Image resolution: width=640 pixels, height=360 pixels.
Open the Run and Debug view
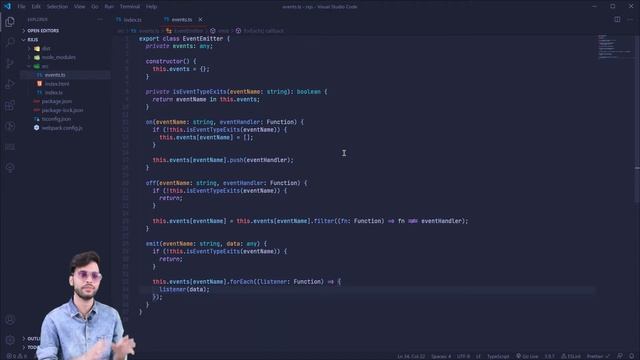pyautogui.click(x=10, y=84)
